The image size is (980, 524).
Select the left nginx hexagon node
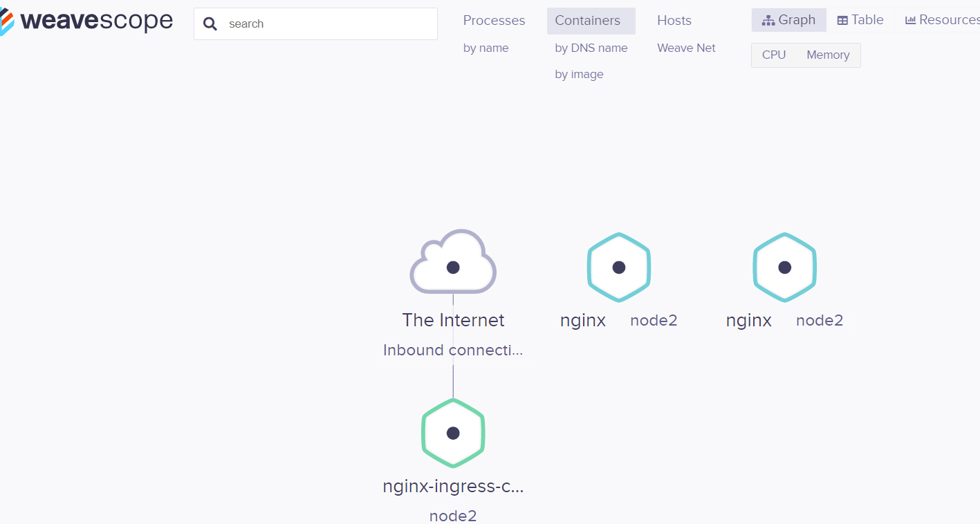[619, 267]
